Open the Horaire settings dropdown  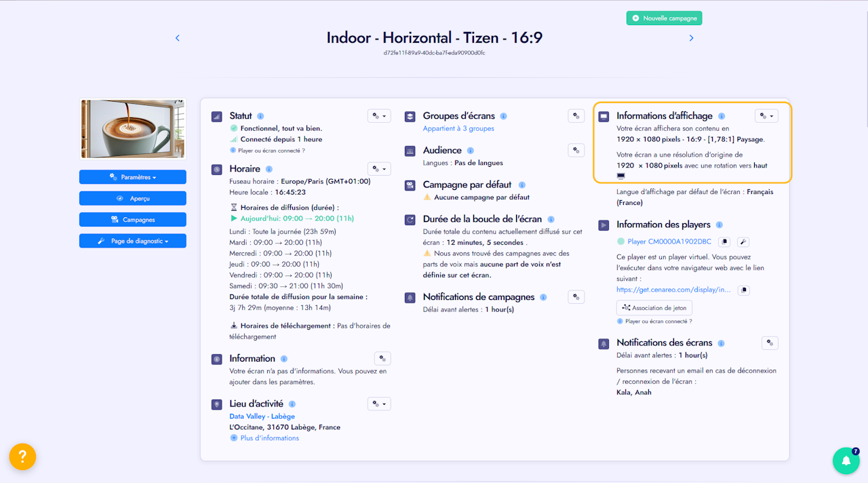(378, 169)
